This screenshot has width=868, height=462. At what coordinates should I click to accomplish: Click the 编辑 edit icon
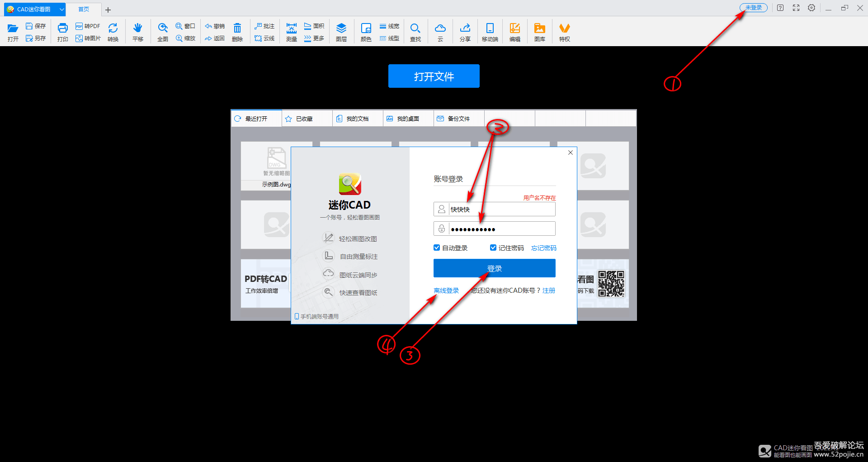coord(515,32)
